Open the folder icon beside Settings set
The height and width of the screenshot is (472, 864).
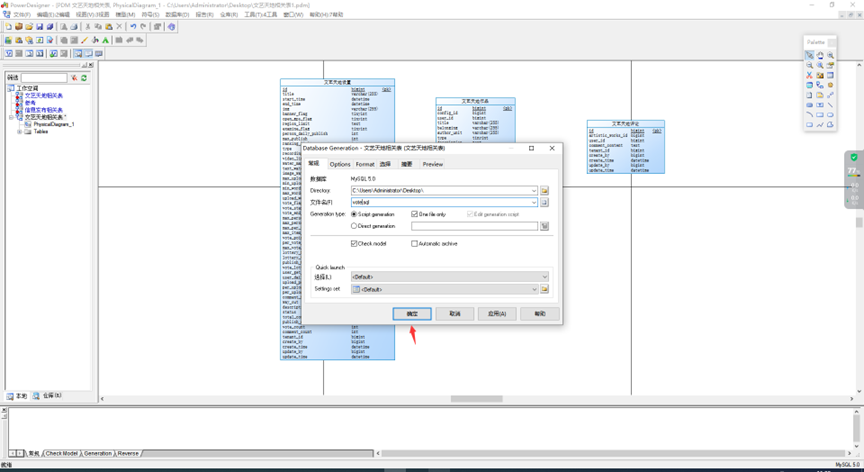coord(544,289)
